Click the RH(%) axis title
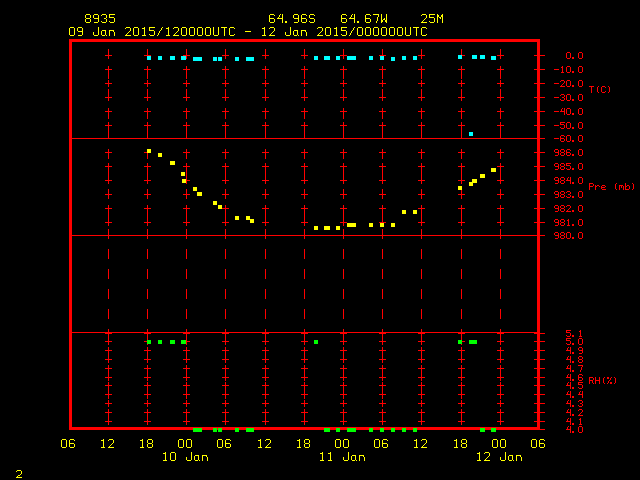 (602, 380)
